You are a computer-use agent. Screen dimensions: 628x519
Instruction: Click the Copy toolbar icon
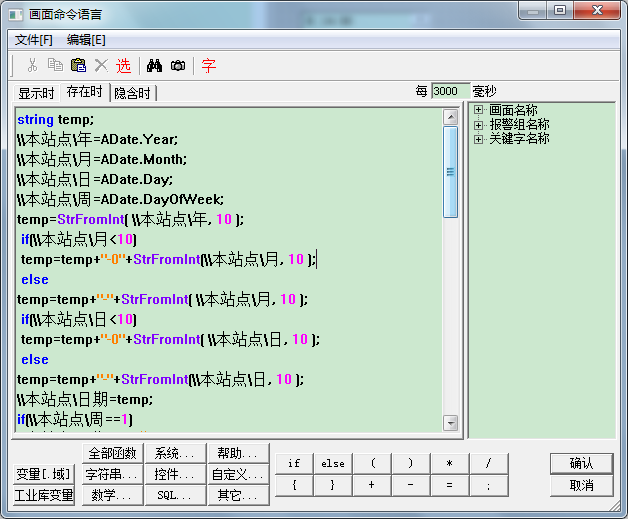(x=55, y=66)
